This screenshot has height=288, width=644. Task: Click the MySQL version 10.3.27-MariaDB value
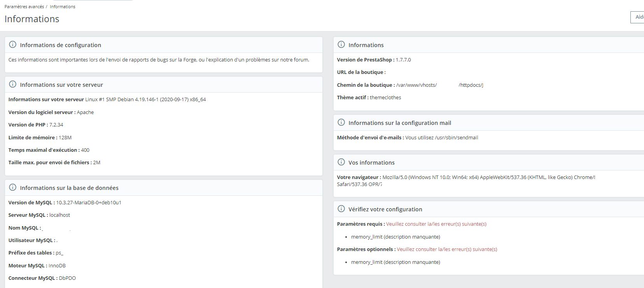click(89, 203)
